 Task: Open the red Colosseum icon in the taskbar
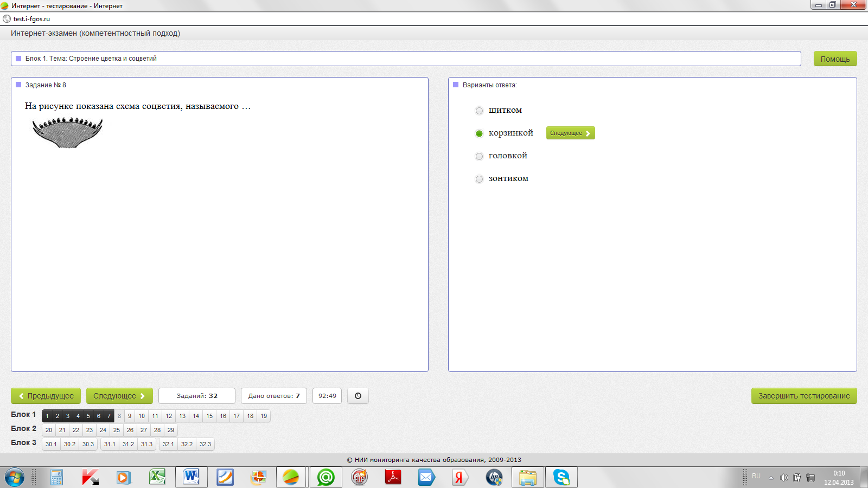(359, 478)
